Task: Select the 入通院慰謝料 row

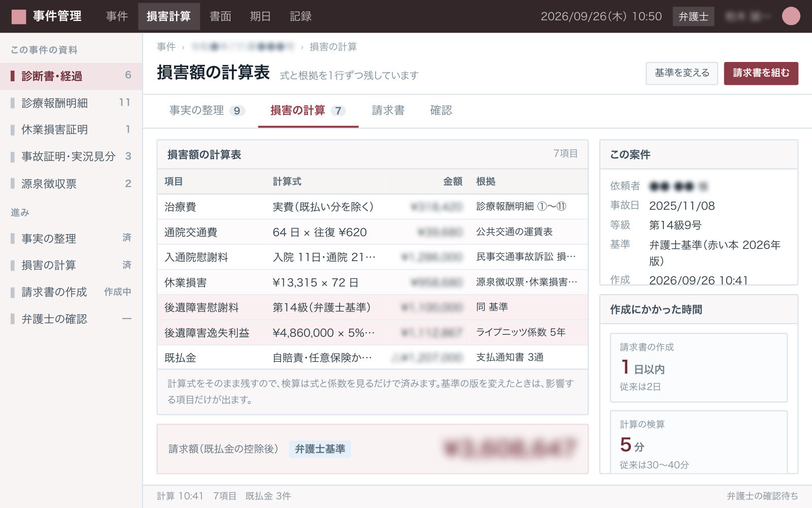Action: pyautogui.click(x=373, y=257)
